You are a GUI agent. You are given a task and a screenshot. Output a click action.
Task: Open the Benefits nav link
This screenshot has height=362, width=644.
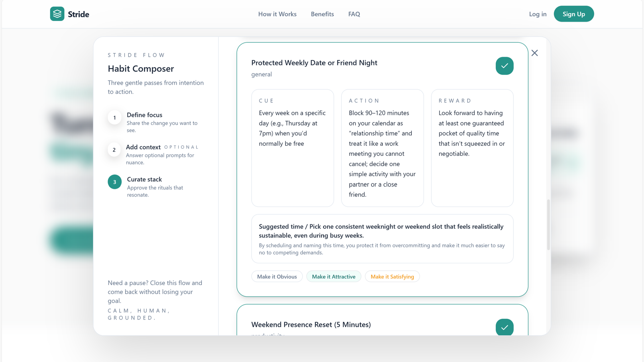point(322,14)
